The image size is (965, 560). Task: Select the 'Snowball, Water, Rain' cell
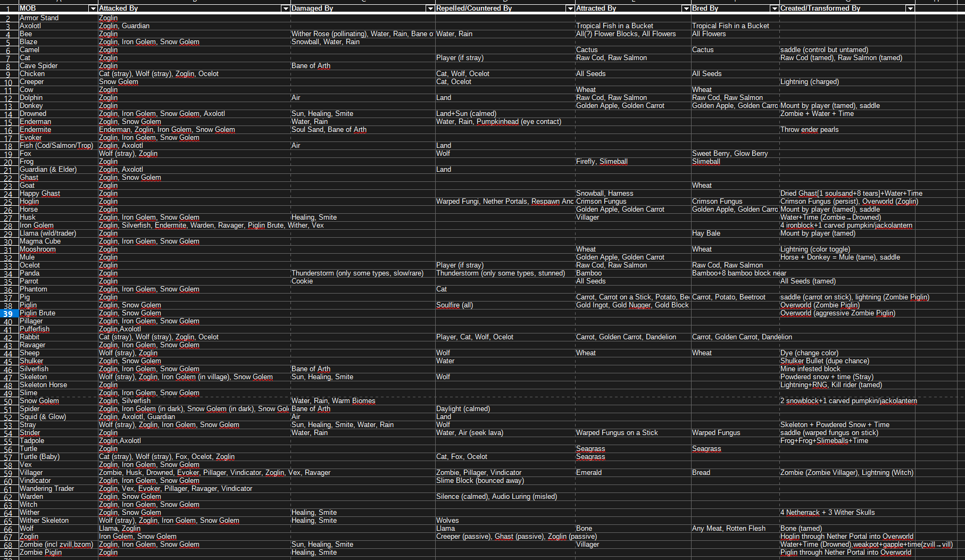pyautogui.click(x=363, y=42)
